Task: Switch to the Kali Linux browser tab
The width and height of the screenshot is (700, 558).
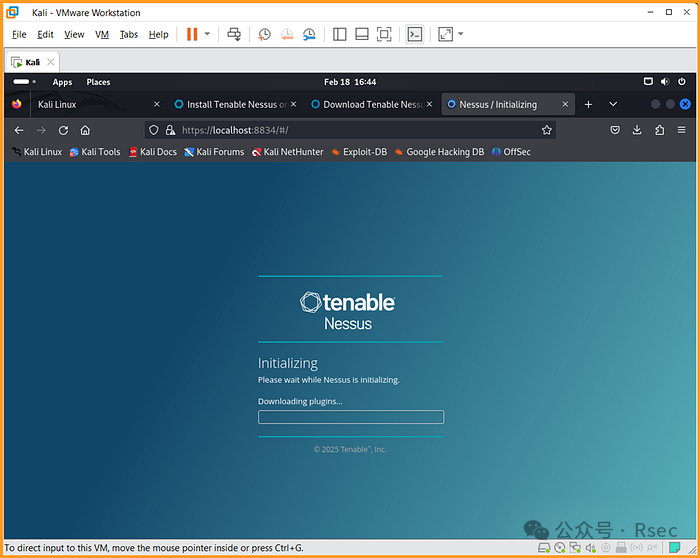Action: tap(92, 104)
